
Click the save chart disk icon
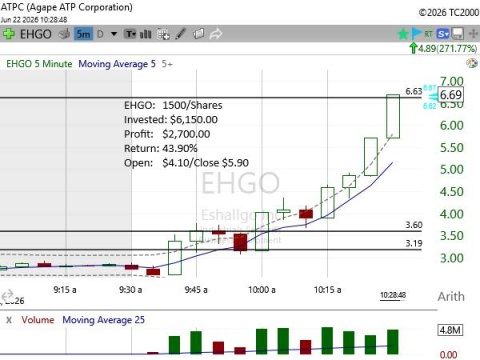tap(457, 34)
